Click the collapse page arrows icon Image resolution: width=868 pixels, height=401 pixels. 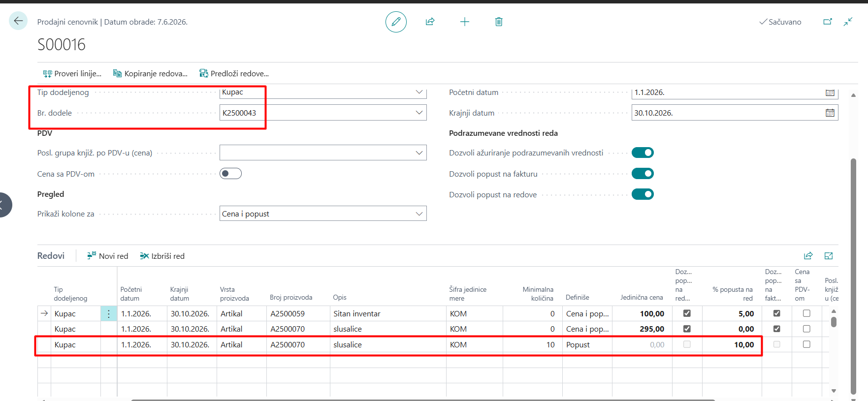[848, 22]
